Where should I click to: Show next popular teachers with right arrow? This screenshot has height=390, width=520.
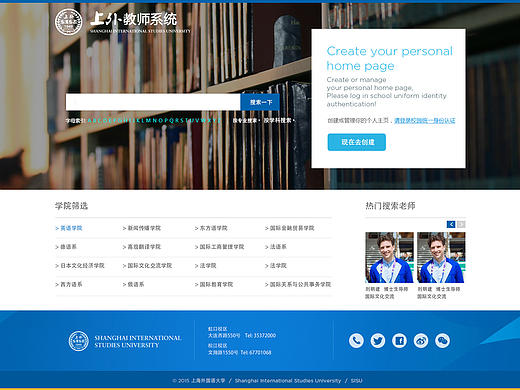[461, 224]
